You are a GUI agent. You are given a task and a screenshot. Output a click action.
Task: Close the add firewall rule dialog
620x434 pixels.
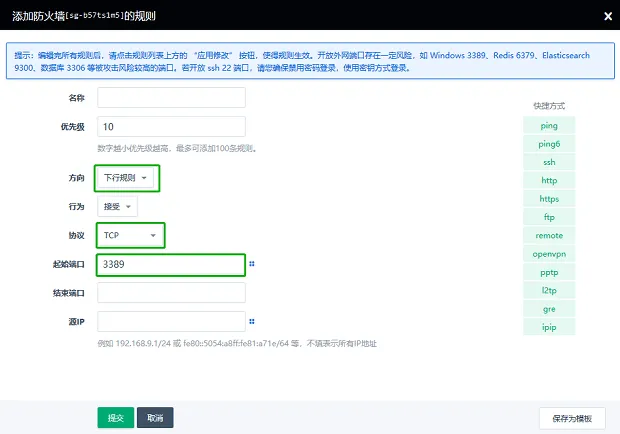608,16
